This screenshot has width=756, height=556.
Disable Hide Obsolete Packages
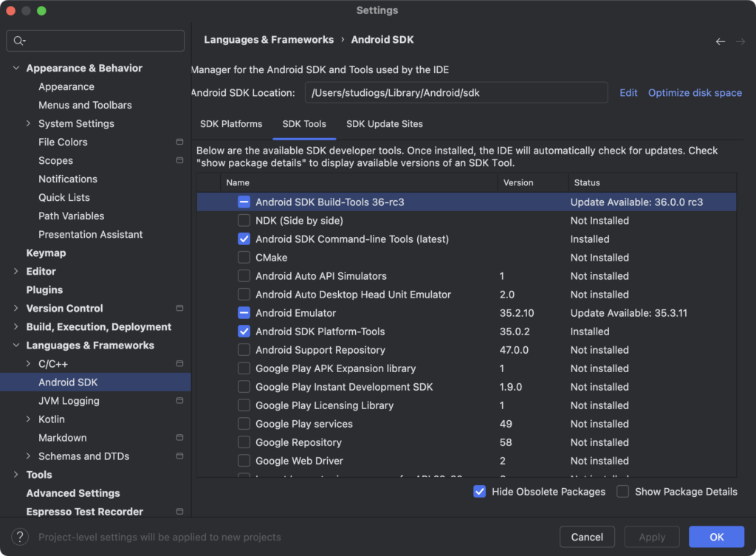[480, 492]
